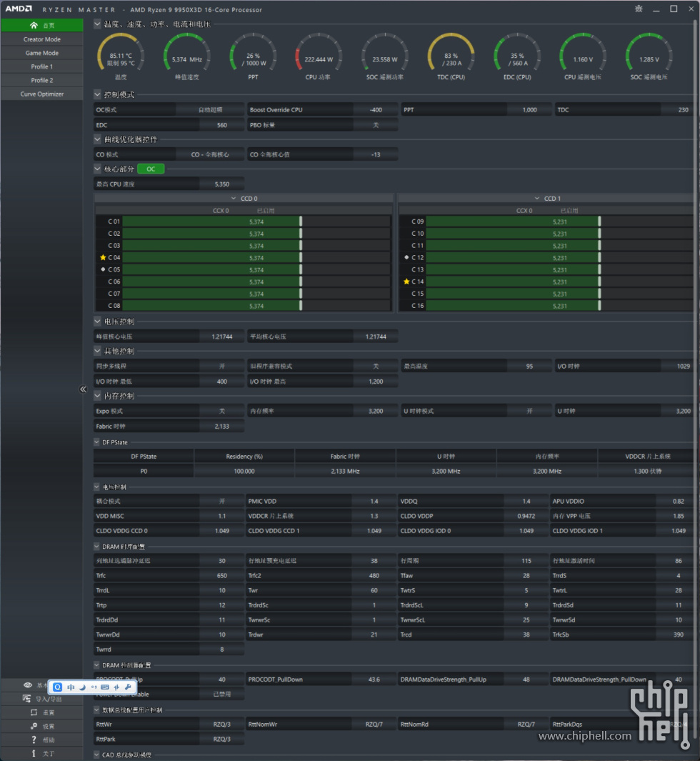Click the question mark help icon
Image resolution: width=700 pixels, height=761 pixels.
click(34, 740)
